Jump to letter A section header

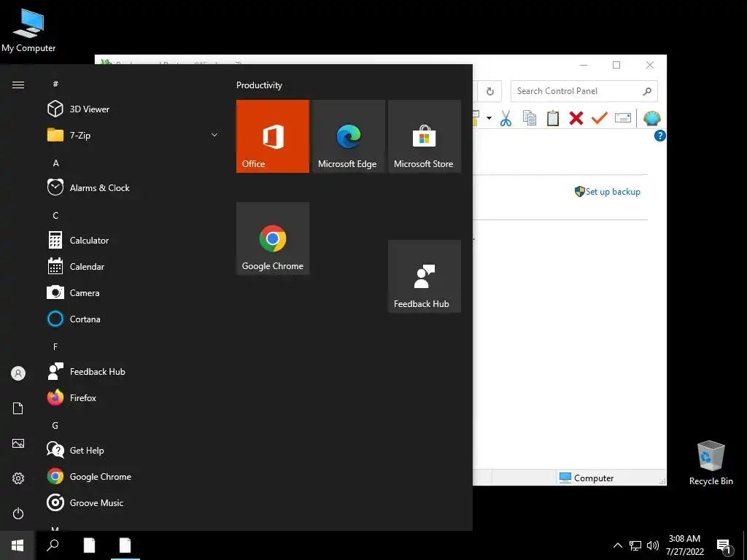coord(55,163)
